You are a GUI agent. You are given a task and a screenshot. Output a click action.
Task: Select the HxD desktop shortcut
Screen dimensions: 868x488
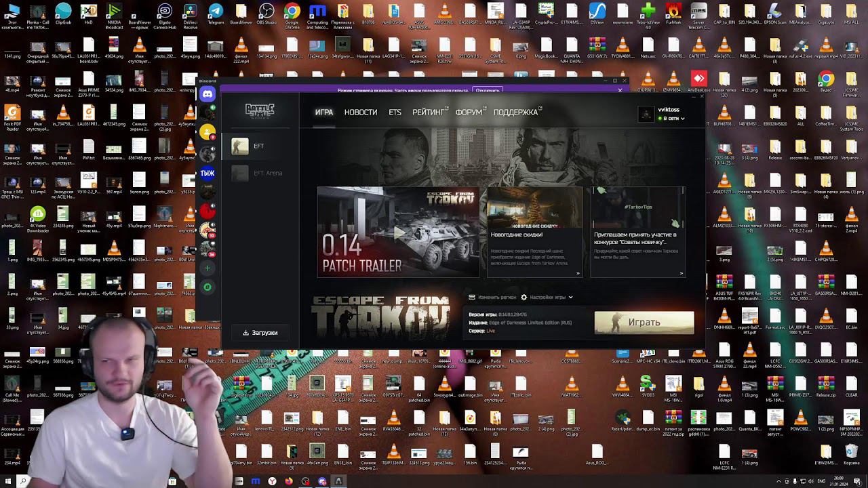tap(88, 15)
